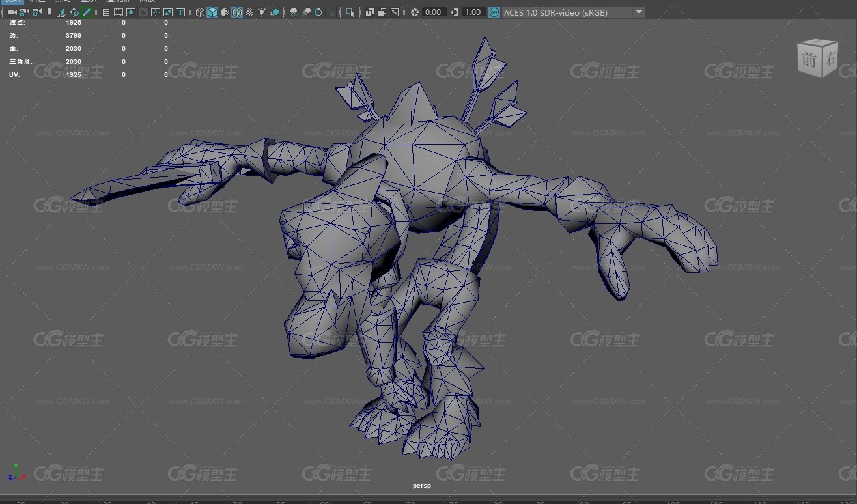Click the 边: label in the HUD
The height and width of the screenshot is (504, 857).
point(14,35)
